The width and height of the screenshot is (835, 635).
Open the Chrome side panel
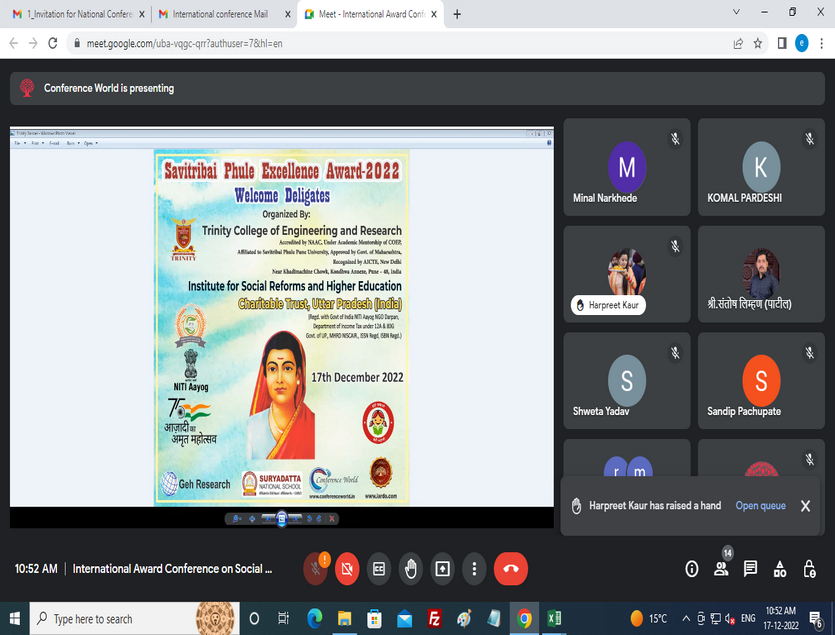pos(782,43)
